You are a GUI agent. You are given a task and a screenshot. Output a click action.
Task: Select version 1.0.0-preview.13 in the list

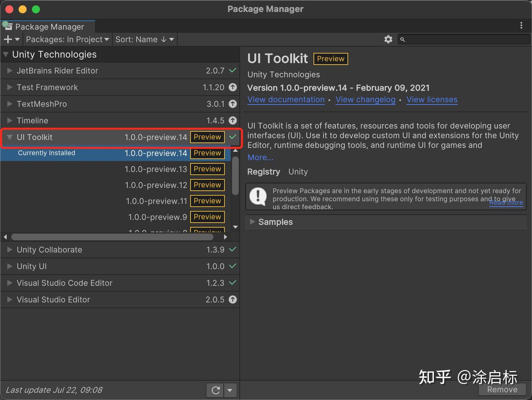tap(156, 169)
